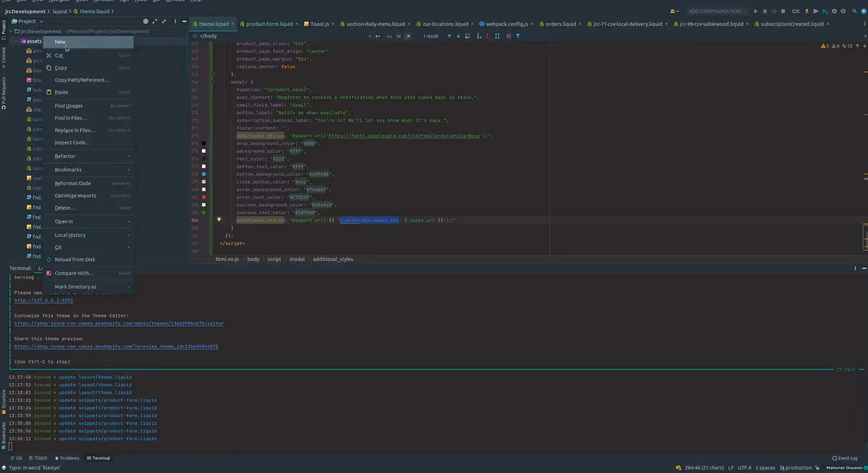
Task: Click the Run with Coverage icon
Action: 774,11
